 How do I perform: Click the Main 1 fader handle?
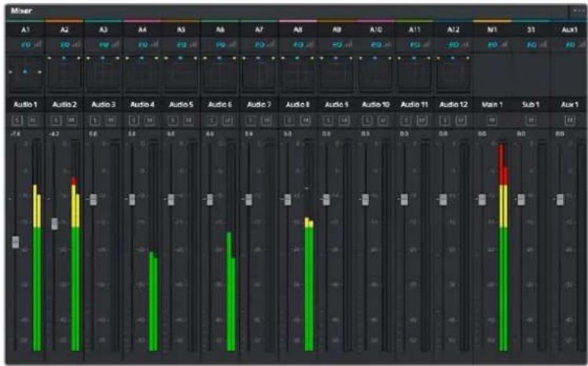[x=482, y=200]
